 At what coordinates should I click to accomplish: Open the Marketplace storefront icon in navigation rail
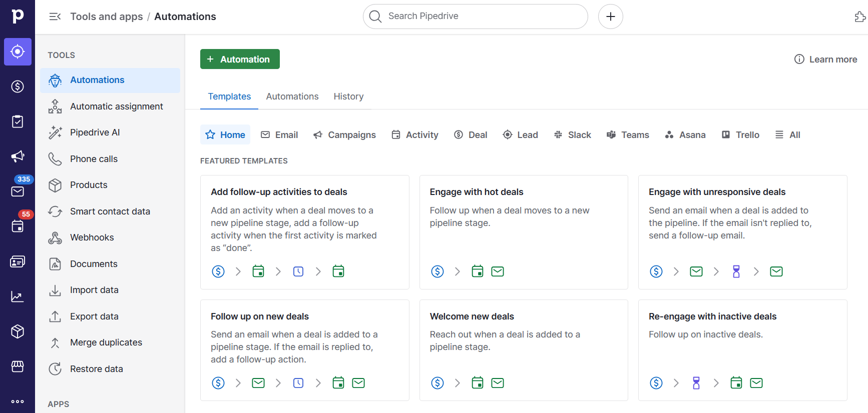[18, 366]
